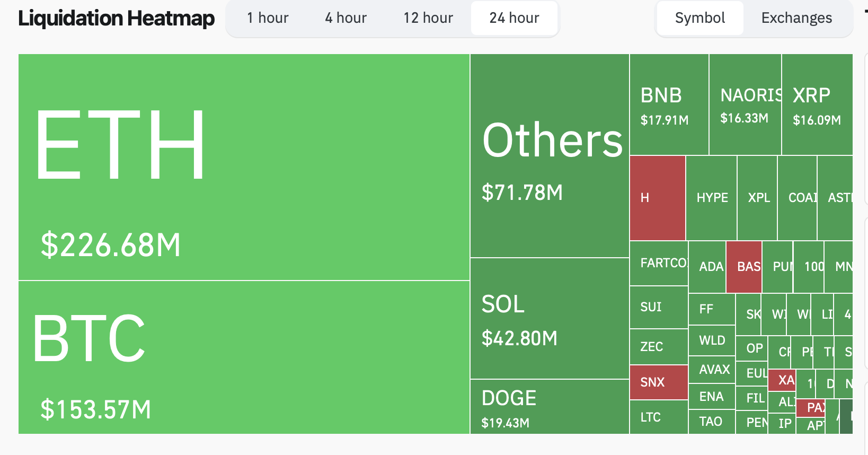Open the BNB $17.91M tile
Image resolution: width=868 pixels, height=455 pixels.
[669, 104]
